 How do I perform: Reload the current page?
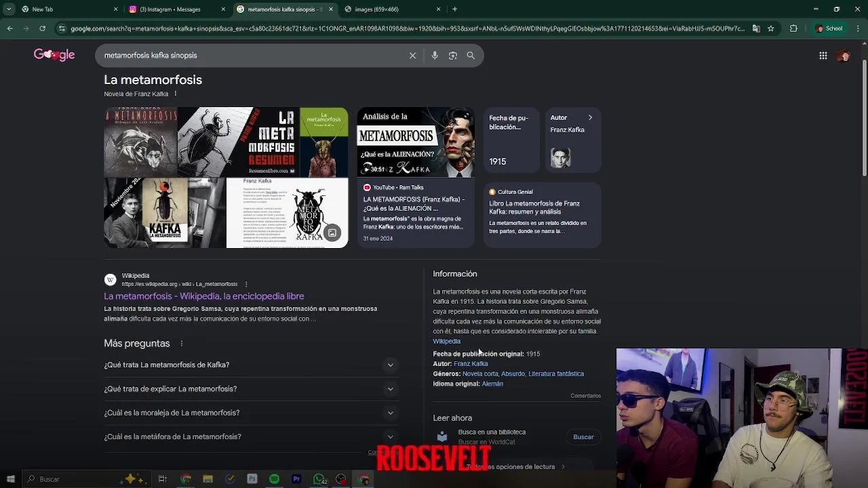click(x=42, y=28)
